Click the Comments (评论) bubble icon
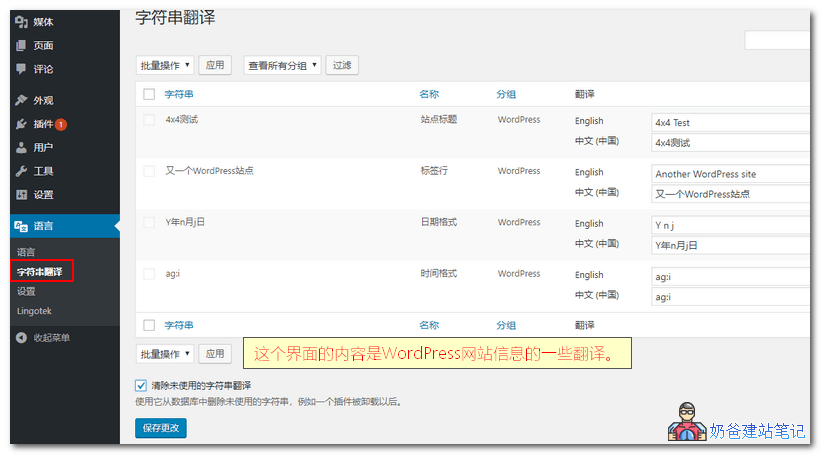 21,69
